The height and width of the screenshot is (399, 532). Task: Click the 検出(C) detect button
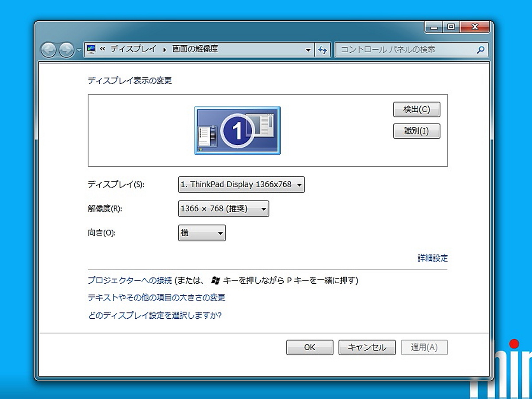click(417, 109)
